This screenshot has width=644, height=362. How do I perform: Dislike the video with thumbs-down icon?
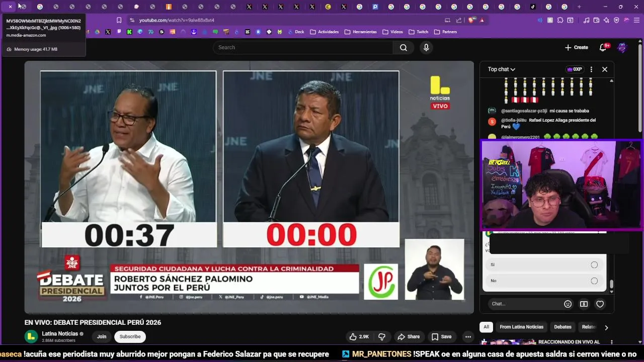coord(382,336)
